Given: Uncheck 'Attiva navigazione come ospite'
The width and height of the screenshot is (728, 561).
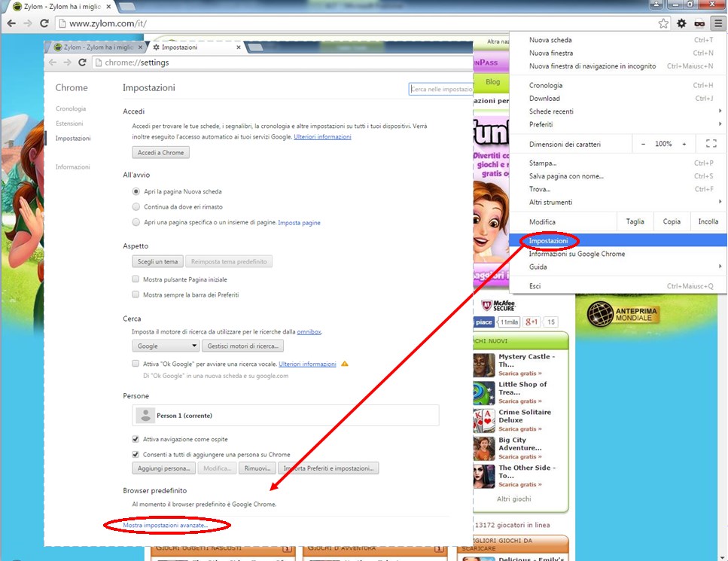Looking at the screenshot, I should (136, 439).
